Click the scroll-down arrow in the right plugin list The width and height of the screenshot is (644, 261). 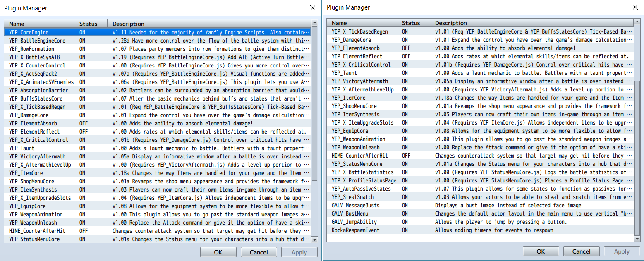coord(637,239)
